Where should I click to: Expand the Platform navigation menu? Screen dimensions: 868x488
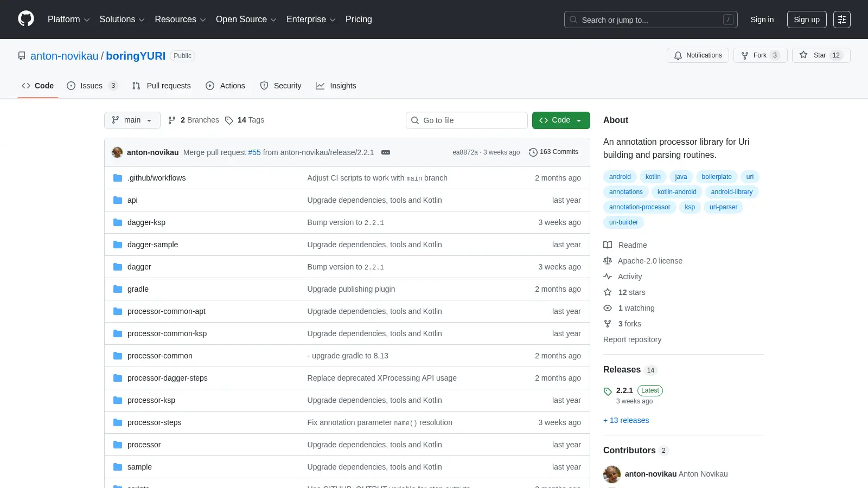[68, 20]
